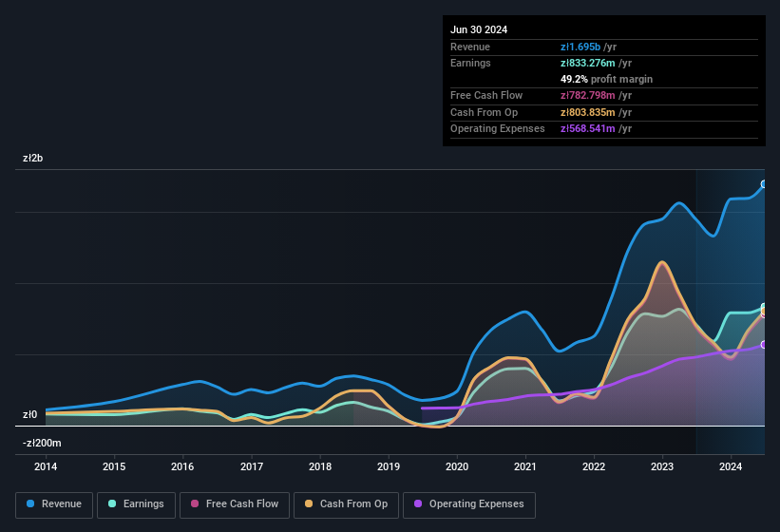The width and height of the screenshot is (780, 532).
Task: Click the zł0 y-axis label
Action: 29,414
